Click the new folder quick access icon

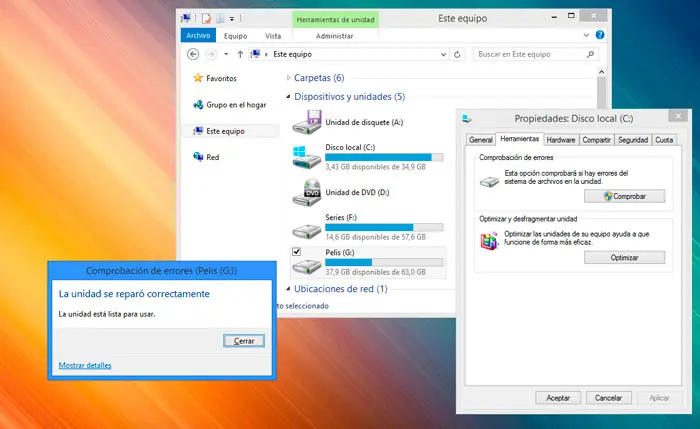[220, 18]
